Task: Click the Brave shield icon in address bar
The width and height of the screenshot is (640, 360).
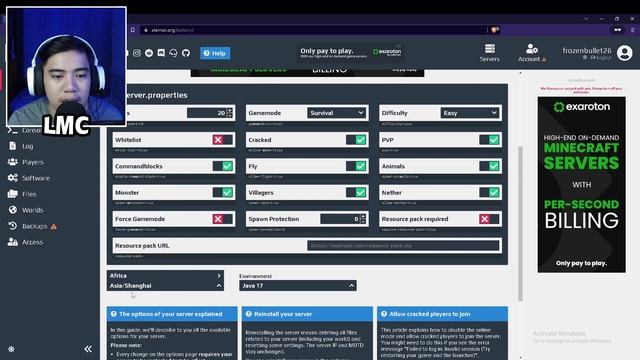Action: [x=495, y=30]
